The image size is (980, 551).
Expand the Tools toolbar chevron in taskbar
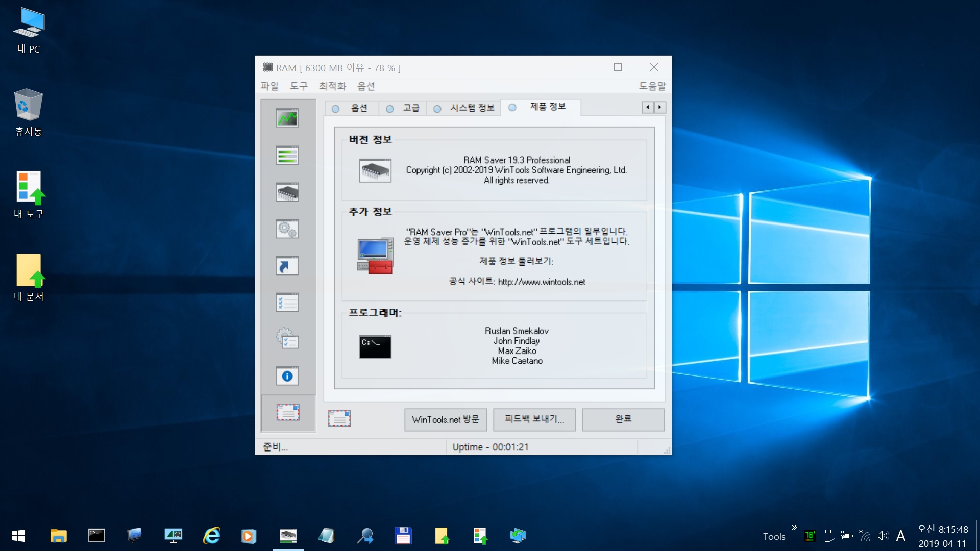[x=794, y=528]
